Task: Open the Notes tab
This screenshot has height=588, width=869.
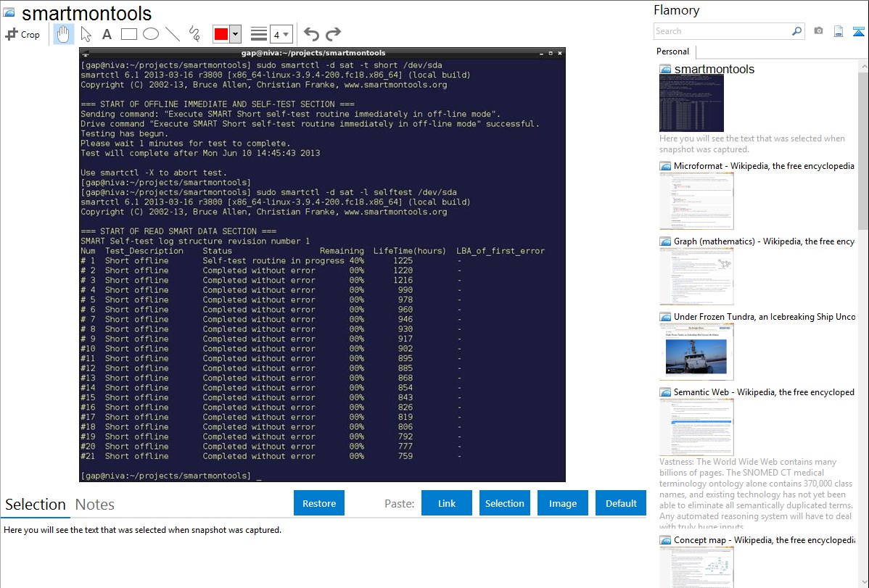Action: click(95, 505)
